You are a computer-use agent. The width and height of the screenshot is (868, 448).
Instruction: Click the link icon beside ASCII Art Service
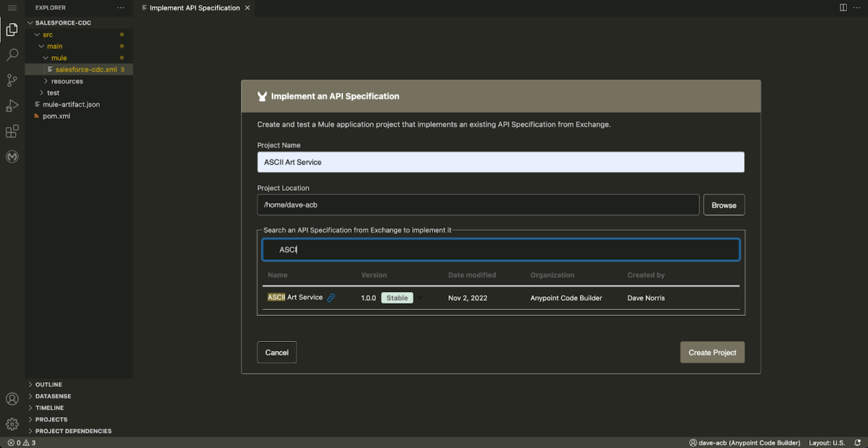pos(332,297)
